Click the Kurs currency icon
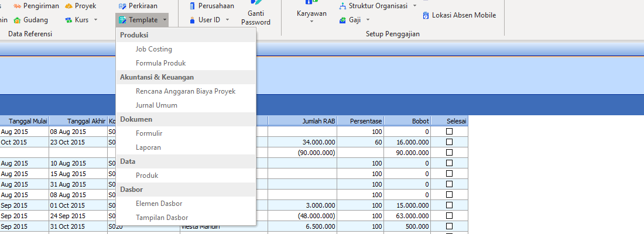The width and height of the screenshot is (644, 234). coord(68,20)
